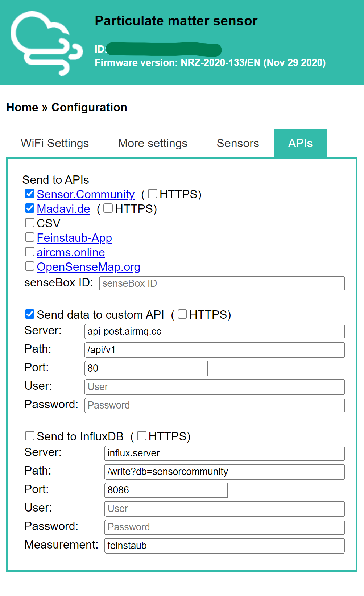The image size is (364, 596).
Task: Focus the InfluxDB Measurement field
Action: pyautogui.click(x=224, y=546)
